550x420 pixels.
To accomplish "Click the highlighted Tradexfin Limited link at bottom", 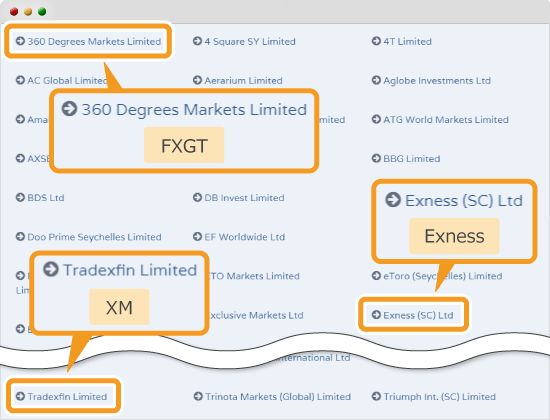I will tap(67, 396).
